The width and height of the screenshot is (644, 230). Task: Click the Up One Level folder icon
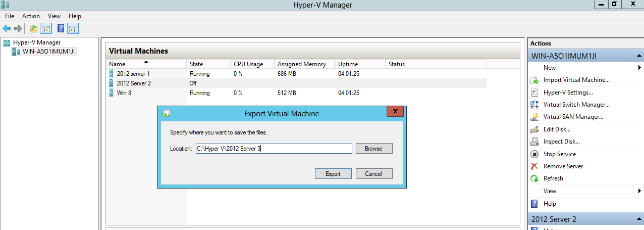(x=34, y=28)
